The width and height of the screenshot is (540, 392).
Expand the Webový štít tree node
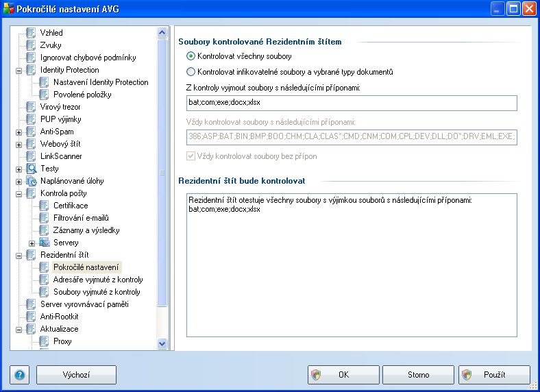click(x=19, y=145)
